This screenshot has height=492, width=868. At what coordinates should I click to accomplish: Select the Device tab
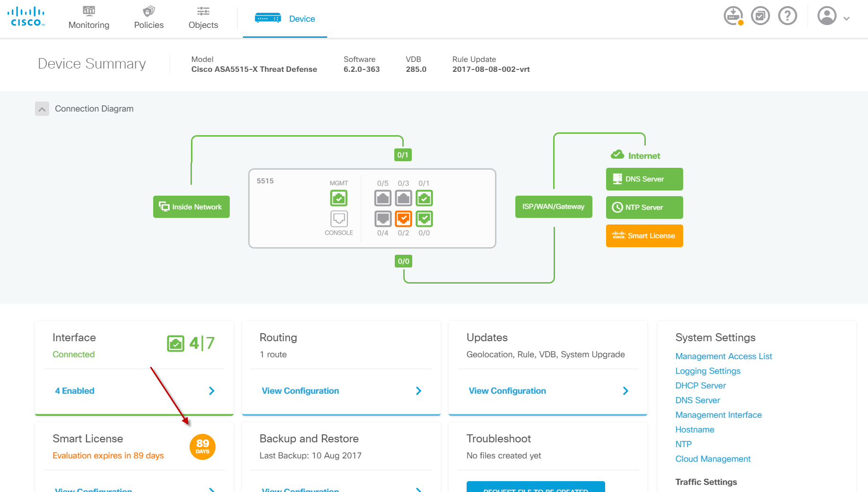click(x=285, y=19)
